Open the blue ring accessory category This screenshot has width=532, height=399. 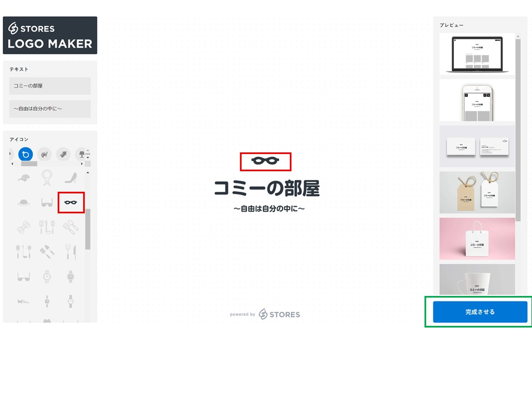coord(25,155)
